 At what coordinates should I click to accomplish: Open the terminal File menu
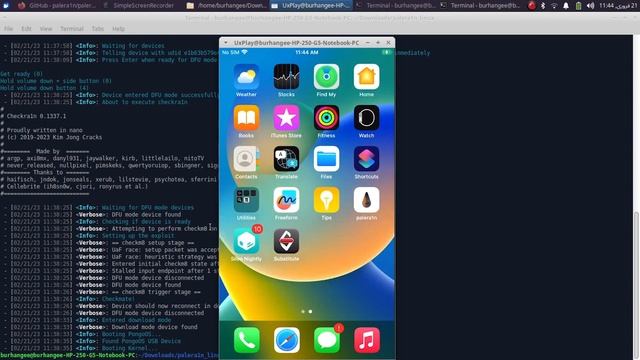(9, 29)
